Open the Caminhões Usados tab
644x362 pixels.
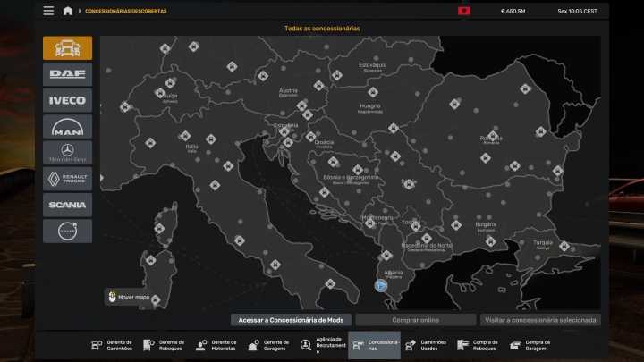pyautogui.click(x=426, y=346)
